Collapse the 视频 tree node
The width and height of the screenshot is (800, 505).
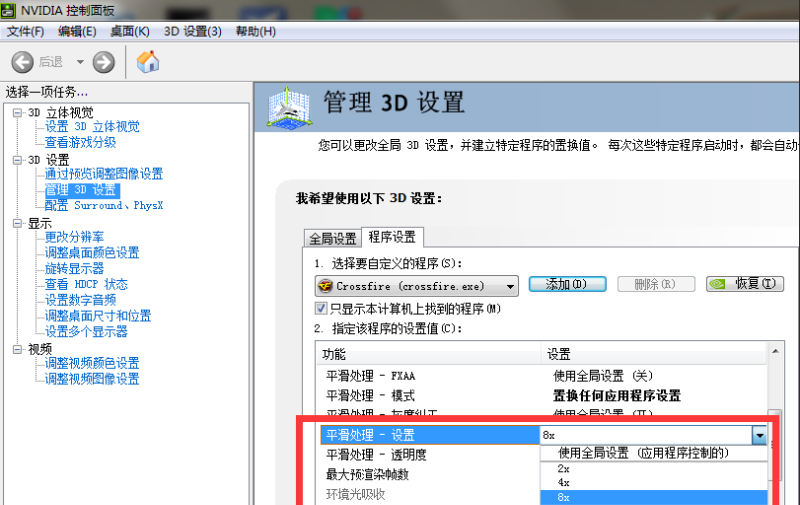pyautogui.click(x=18, y=349)
